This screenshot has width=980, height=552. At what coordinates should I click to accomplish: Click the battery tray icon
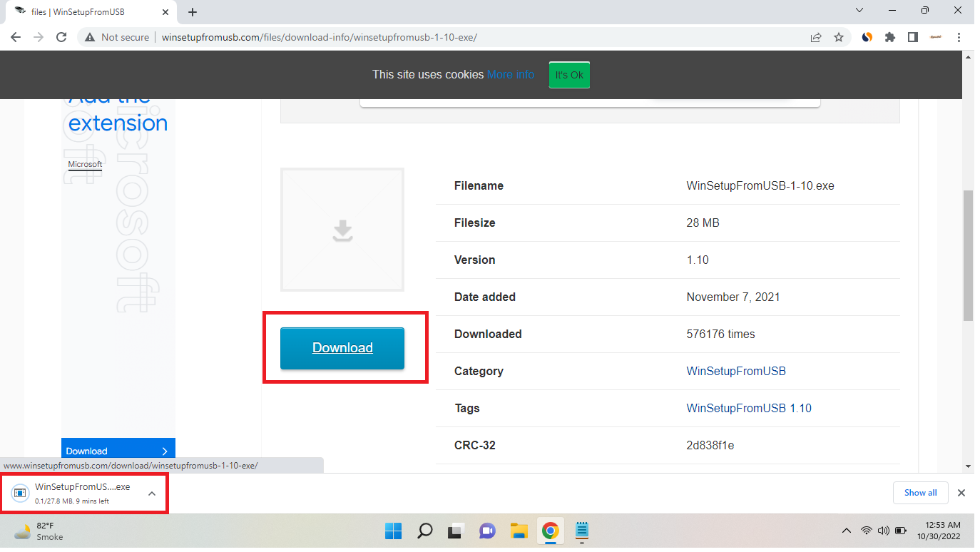coord(901,531)
